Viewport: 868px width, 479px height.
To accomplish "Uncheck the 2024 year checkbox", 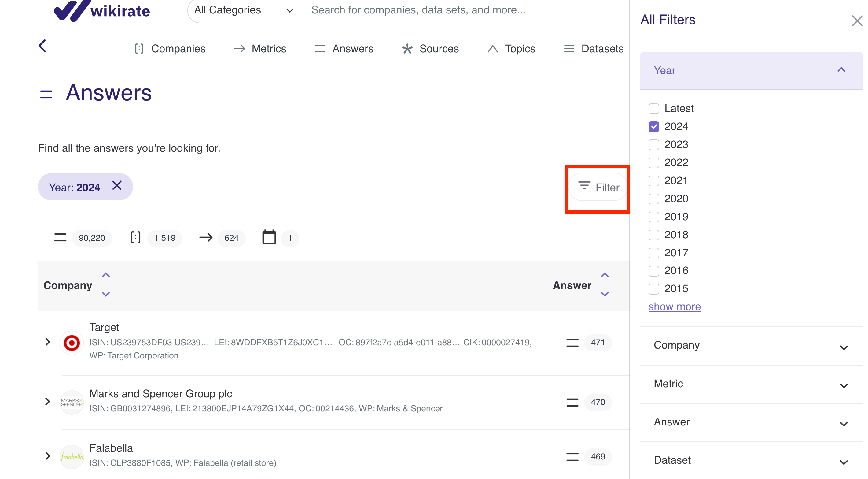I will [x=654, y=127].
